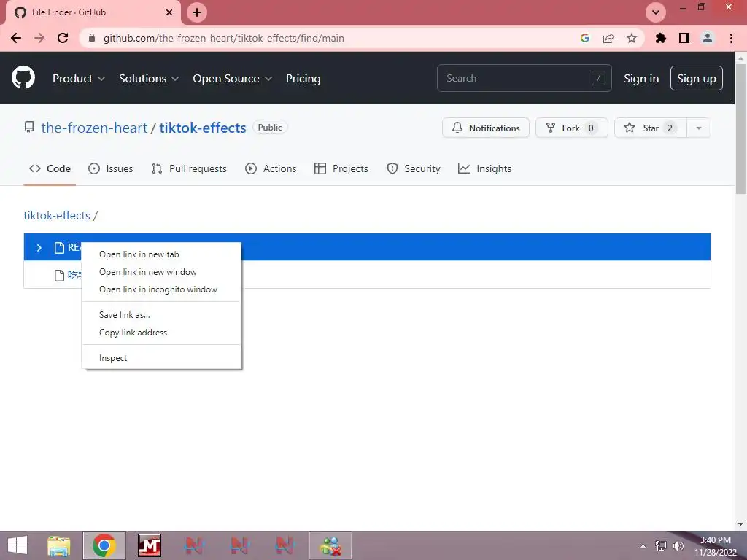This screenshot has width=747, height=560.
Task: Switch to the Code tab
Action: (50, 168)
